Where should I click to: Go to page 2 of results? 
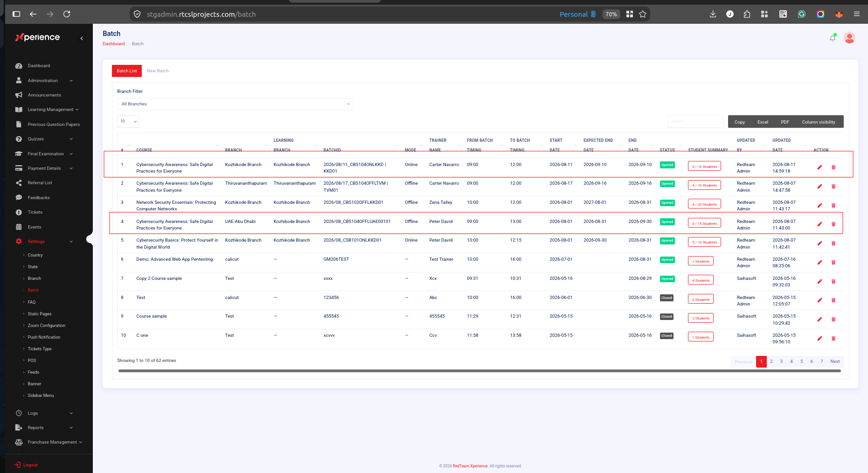click(771, 362)
